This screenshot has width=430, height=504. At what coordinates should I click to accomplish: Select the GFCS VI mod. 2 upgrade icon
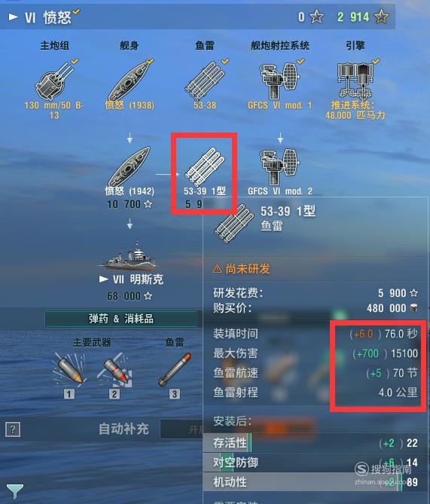tap(279, 167)
